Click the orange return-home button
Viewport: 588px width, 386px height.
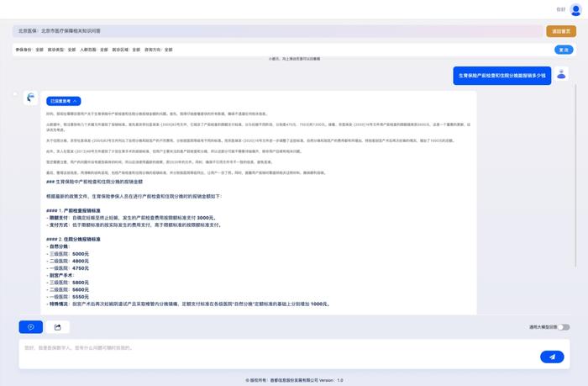561,31
